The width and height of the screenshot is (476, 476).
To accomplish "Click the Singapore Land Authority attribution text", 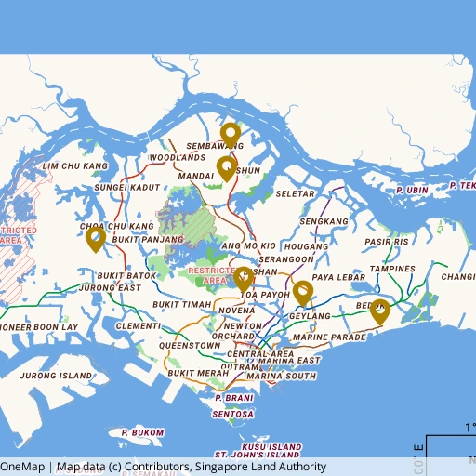I will click(260, 467).
